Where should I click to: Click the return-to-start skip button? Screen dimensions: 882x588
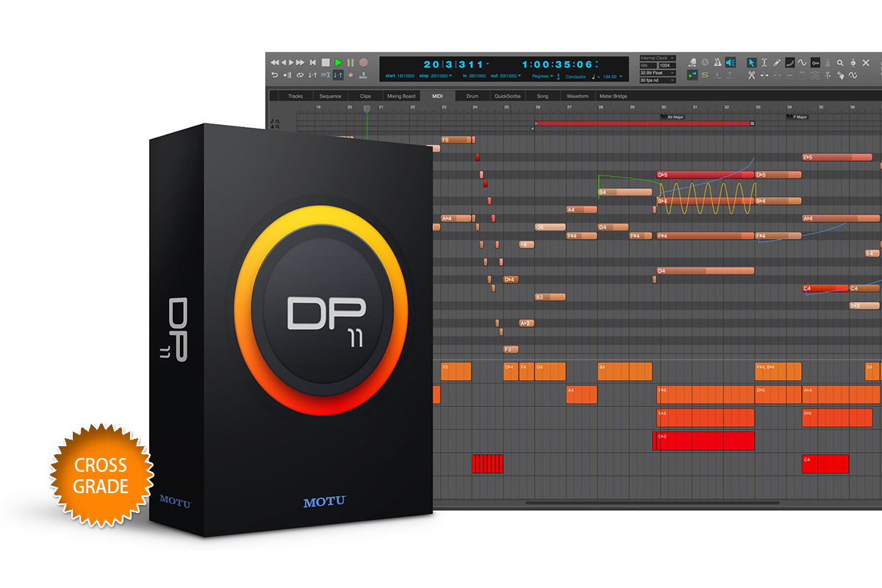(x=312, y=62)
